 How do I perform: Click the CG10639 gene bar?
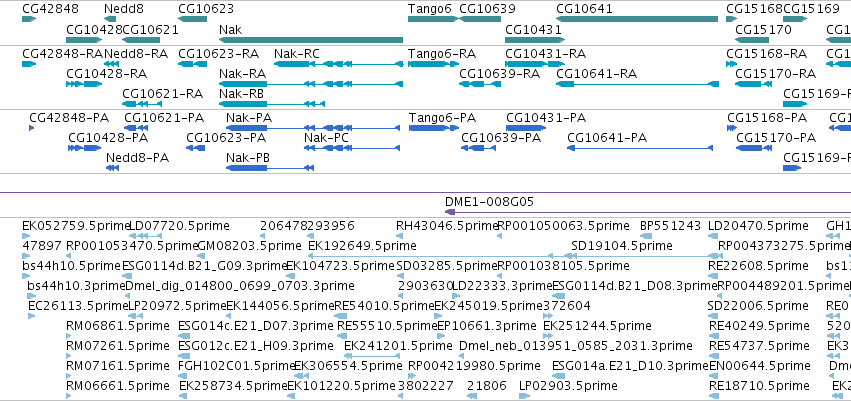(x=480, y=19)
